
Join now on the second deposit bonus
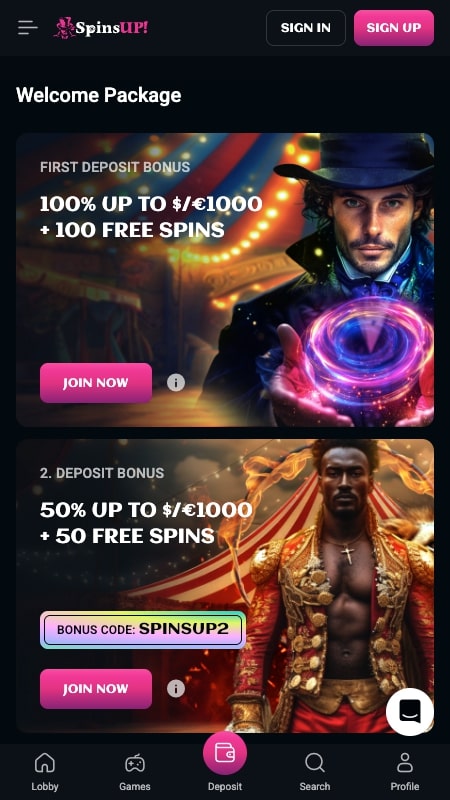[96, 689]
